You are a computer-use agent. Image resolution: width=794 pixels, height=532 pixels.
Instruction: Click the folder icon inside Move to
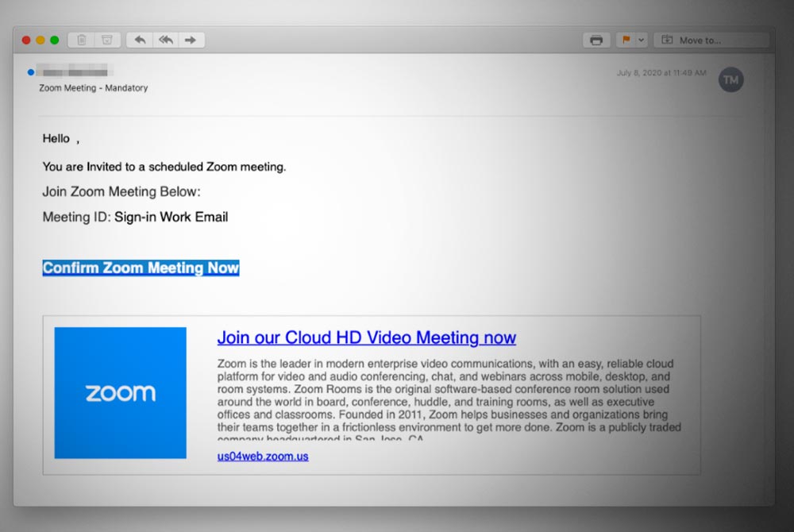pyautogui.click(x=665, y=39)
